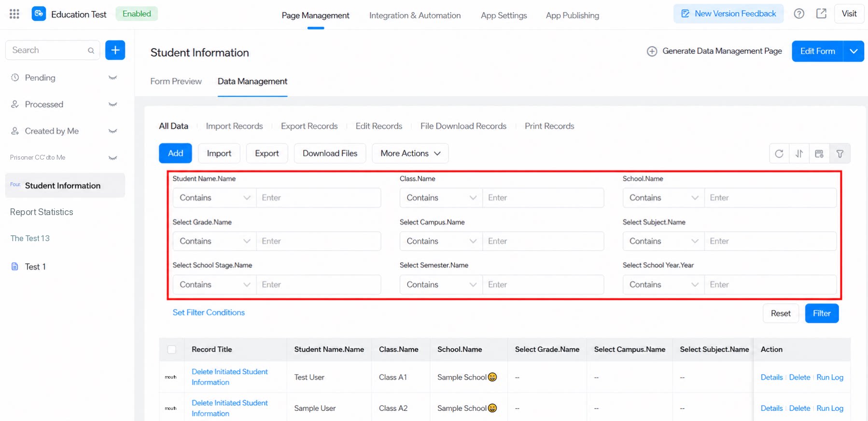Click the blue plus add-page button
868x421 pixels.
115,50
